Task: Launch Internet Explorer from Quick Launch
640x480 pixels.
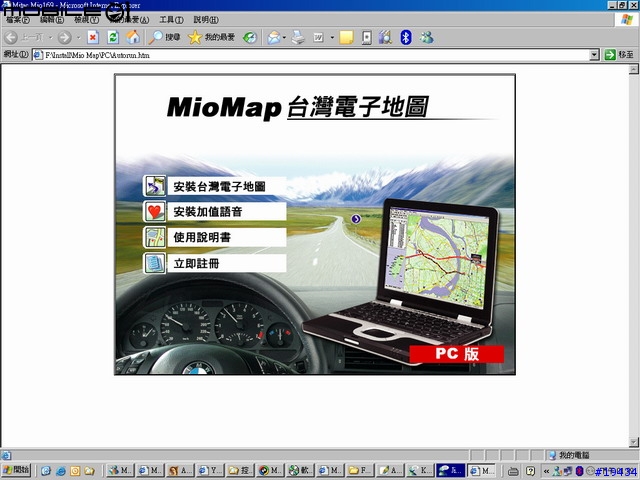Action: 60,471
